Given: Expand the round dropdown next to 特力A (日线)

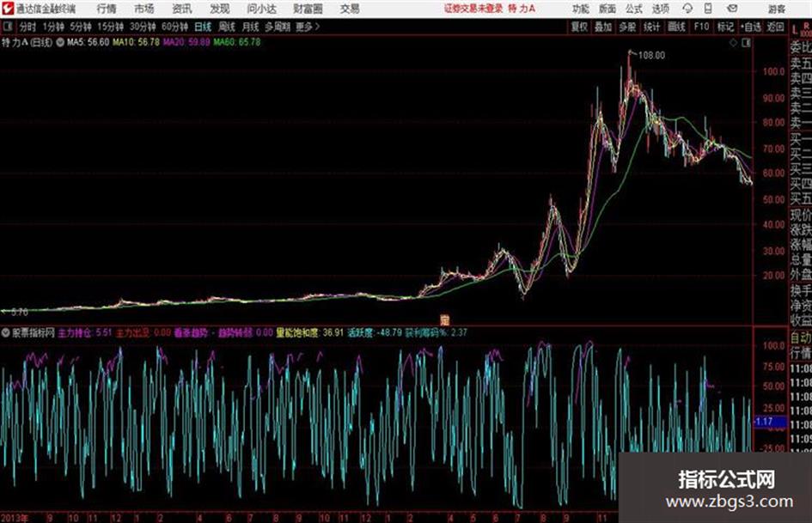Looking at the screenshot, I should coord(60,42).
